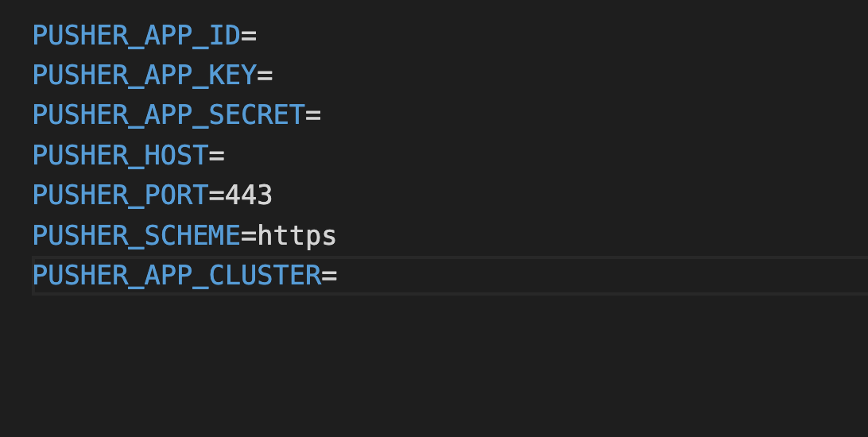Place cursor after PUSHER_APP_ID equals sign
The image size is (868, 437).
pyautogui.click(x=258, y=36)
